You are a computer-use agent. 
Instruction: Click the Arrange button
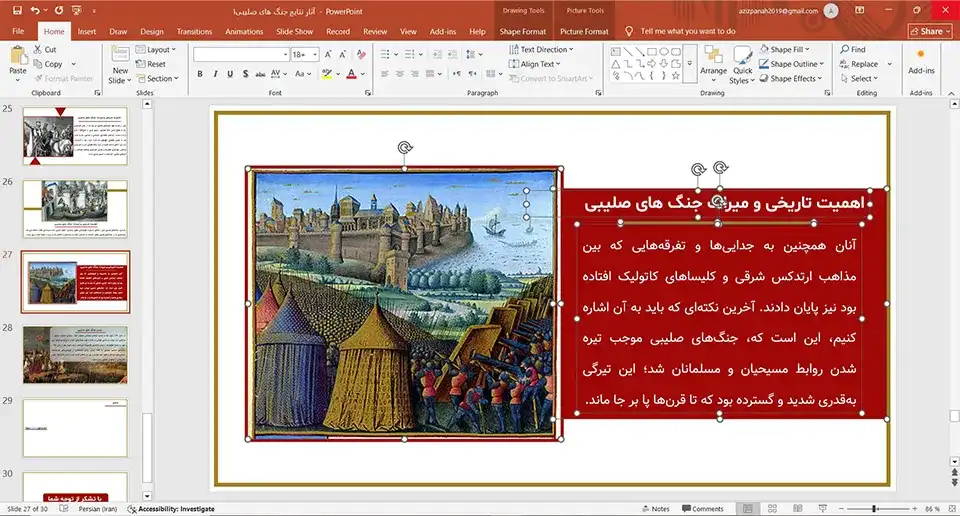(x=713, y=64)
